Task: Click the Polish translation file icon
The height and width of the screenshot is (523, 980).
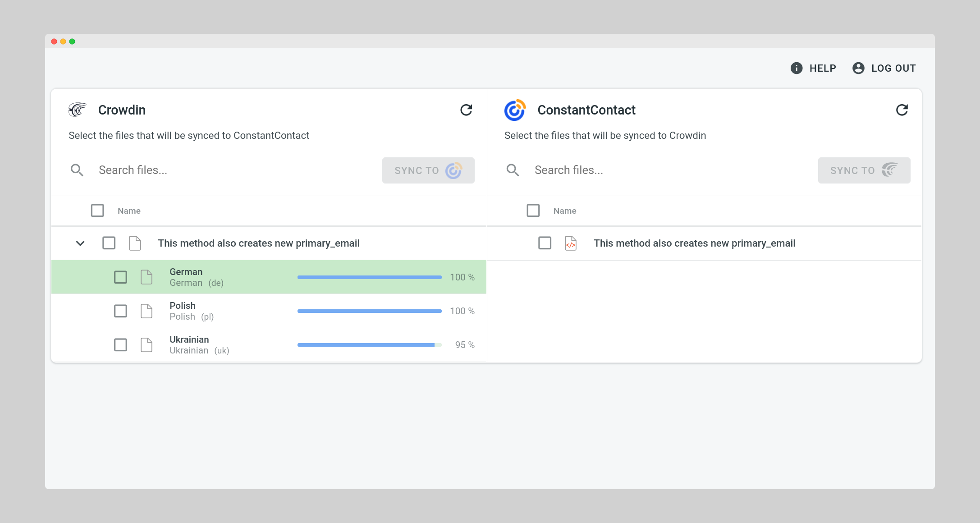Action: [147, 311]
